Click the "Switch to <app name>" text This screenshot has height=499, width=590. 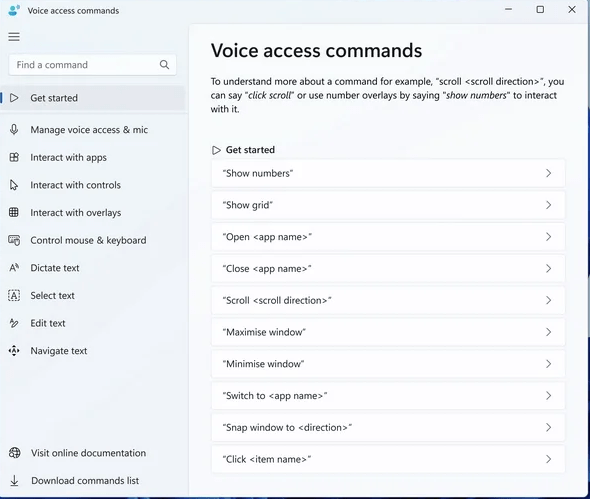click(x=275, y=396)
